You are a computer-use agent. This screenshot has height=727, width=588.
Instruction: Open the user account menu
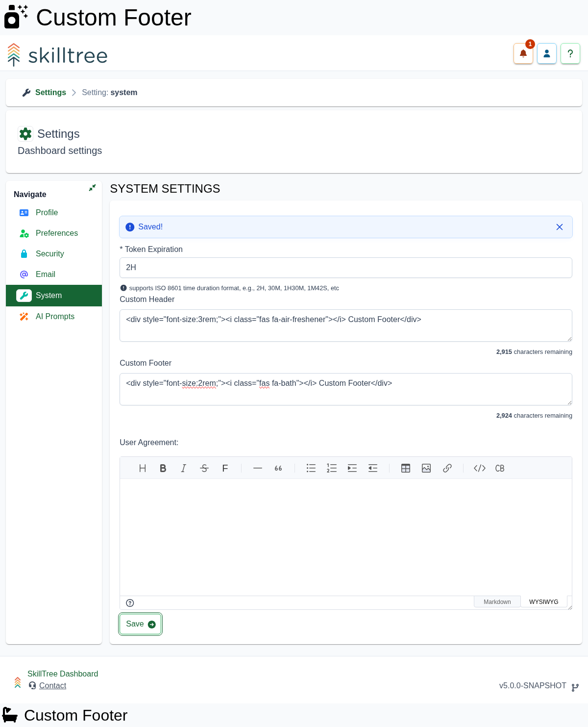(547, 53)
